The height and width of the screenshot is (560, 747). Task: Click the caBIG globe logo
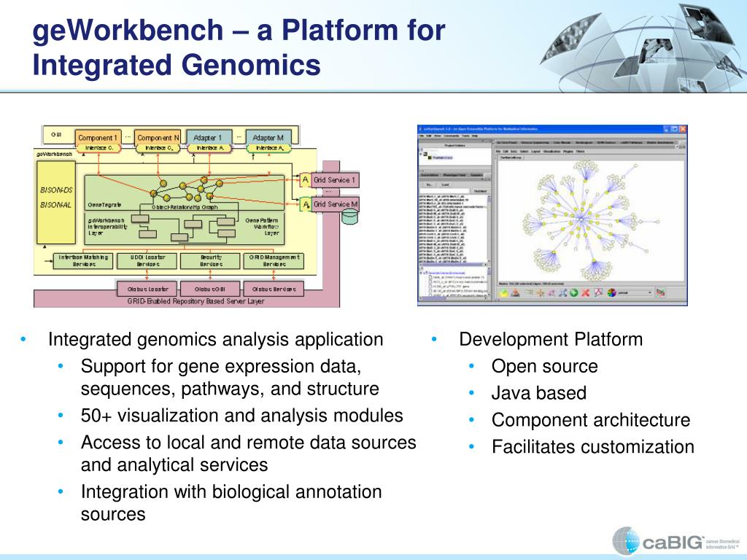625,540
